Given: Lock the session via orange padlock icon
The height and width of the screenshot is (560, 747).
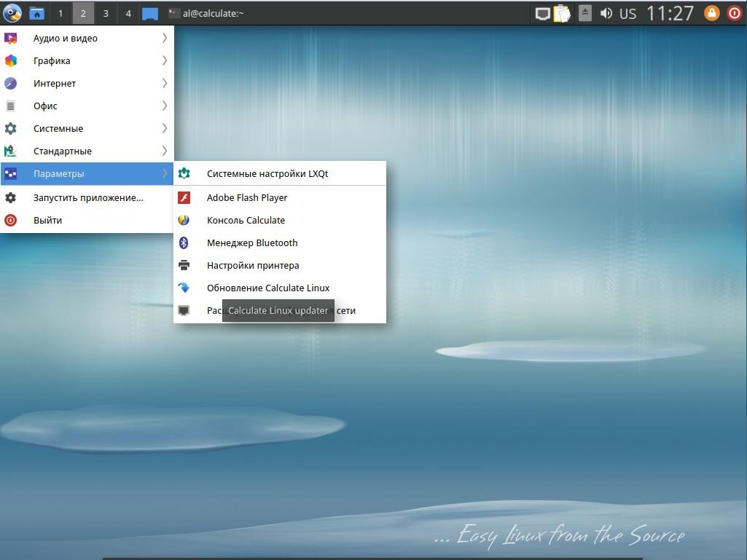Looking at the screenshot, I should coord(711,12).
